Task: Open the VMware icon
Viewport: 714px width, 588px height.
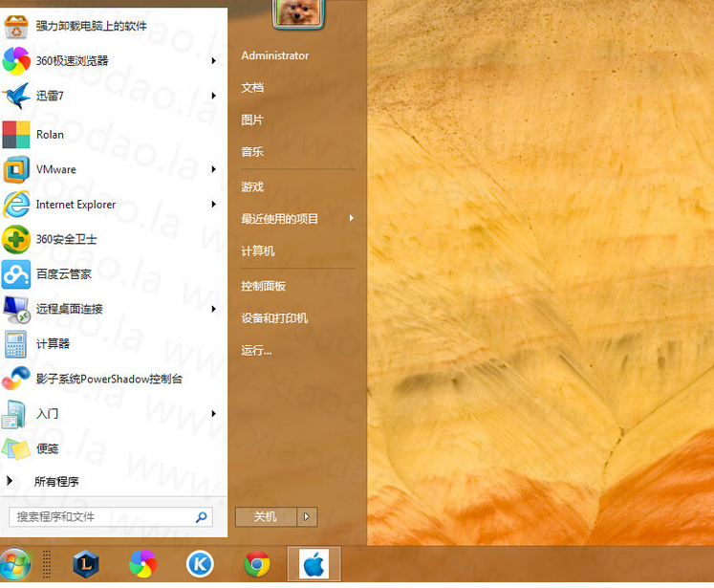Action: tap(16, 169)
